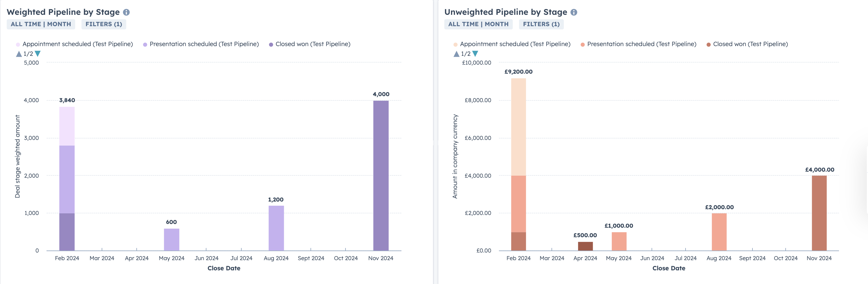Click the 4,000 Nov 2024 purple bar
Screen dimensions: 868x284
pyautogui.click(x=381, y=175)
